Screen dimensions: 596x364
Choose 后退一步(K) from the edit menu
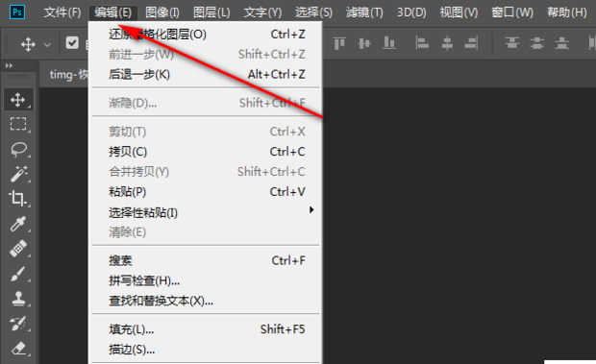[x=206, y=74]
